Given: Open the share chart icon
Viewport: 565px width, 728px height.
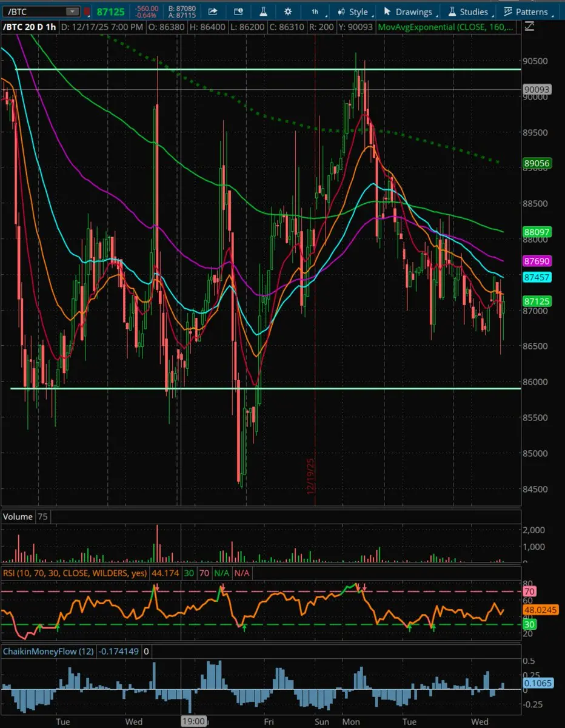Looking at the screenshot, I should point(213,11).
